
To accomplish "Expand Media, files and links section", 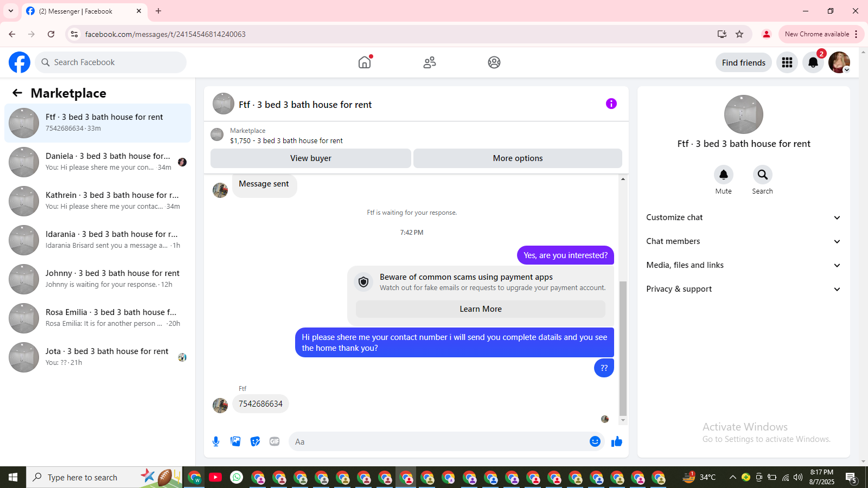I will point(744,265).
